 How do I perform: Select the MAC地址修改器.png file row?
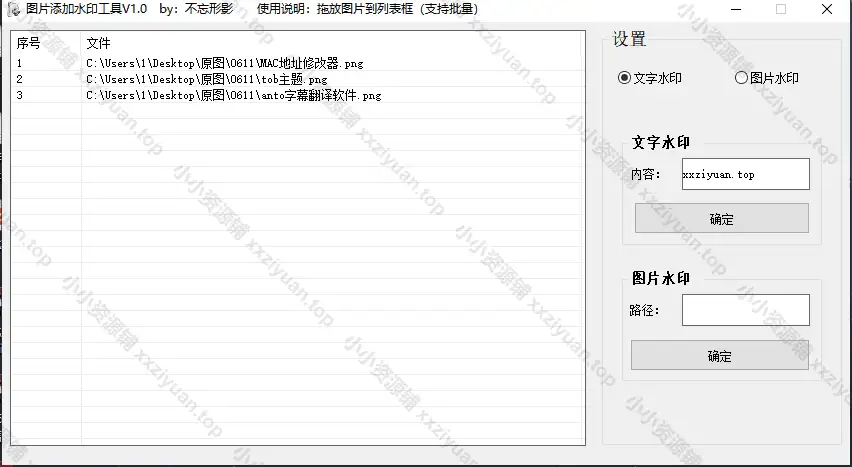point(224,63)
